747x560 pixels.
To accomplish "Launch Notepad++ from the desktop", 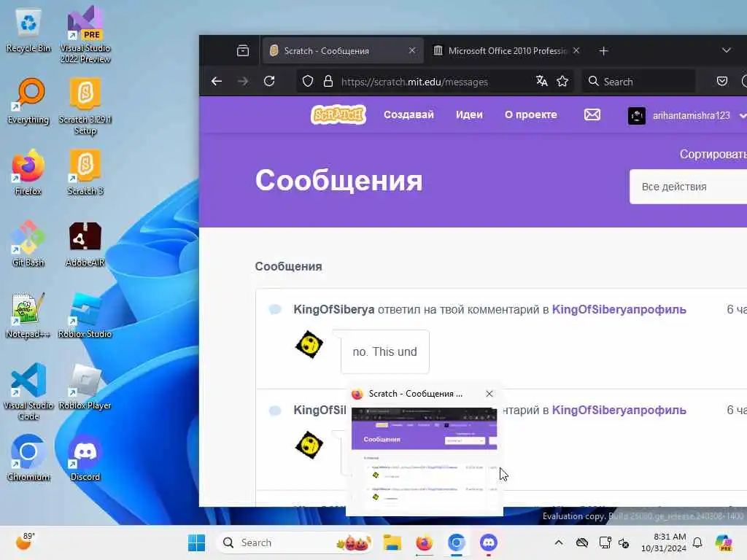I will 28,315.
